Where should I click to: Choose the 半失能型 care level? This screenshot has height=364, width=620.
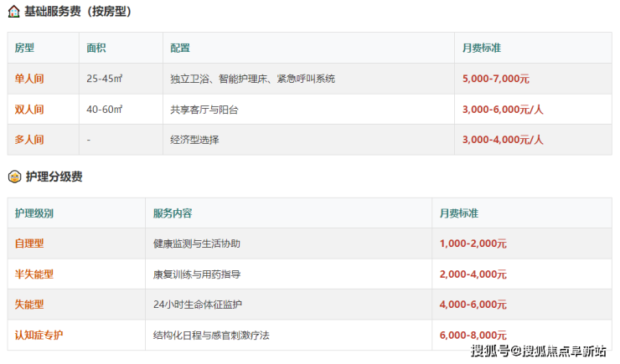point(34,274)
